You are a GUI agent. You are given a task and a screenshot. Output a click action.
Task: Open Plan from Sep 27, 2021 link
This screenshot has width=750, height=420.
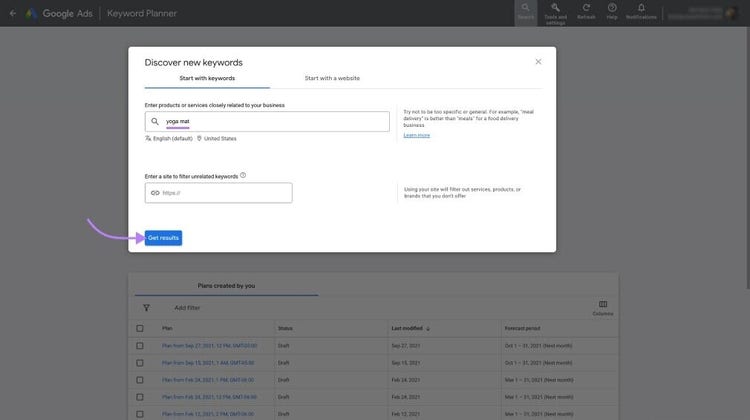coord(210,345)
